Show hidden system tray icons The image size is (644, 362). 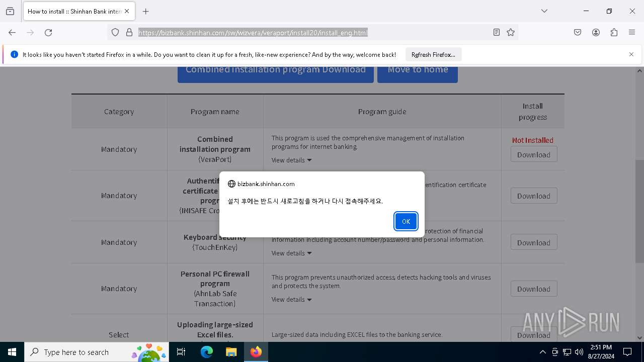pos(542,352)
